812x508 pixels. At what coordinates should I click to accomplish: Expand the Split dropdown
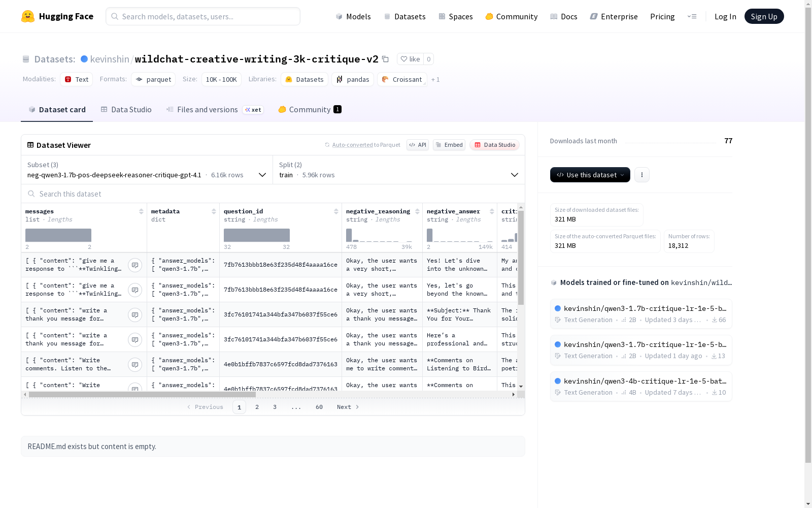[x=399, y=170]
